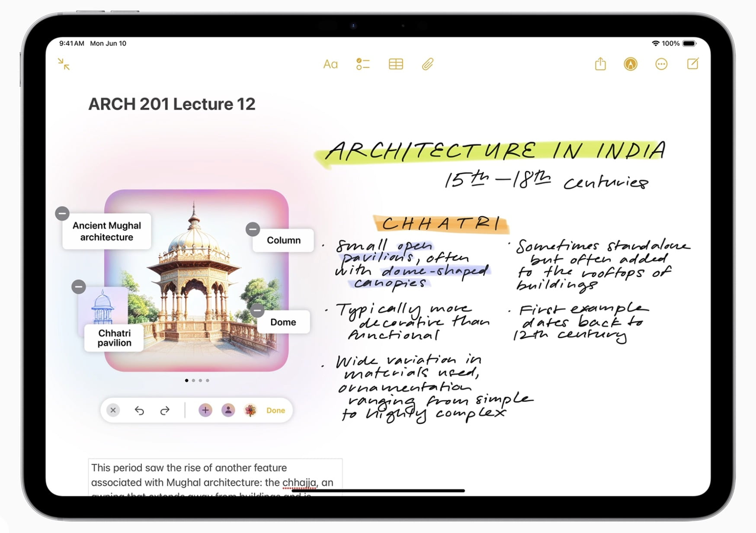The image size is (756, 533).
Task: Open text formatting options with the Aa icon
Action: 330,64
